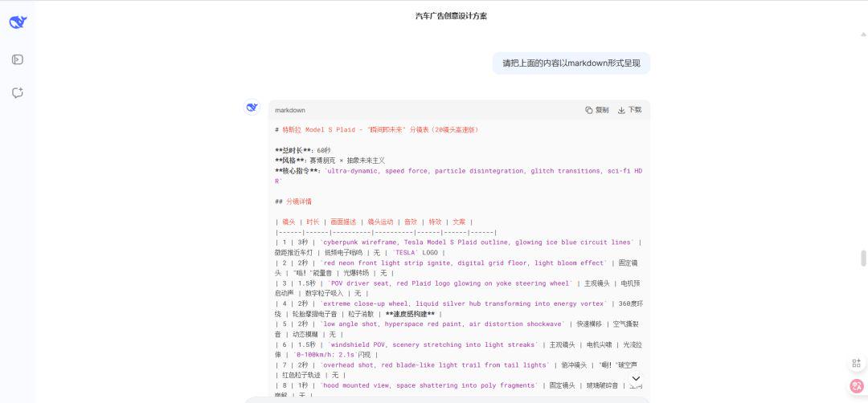The image size is (868, 403).
Task: Click the page scrollbar thumb on the right
Action: 863,258
